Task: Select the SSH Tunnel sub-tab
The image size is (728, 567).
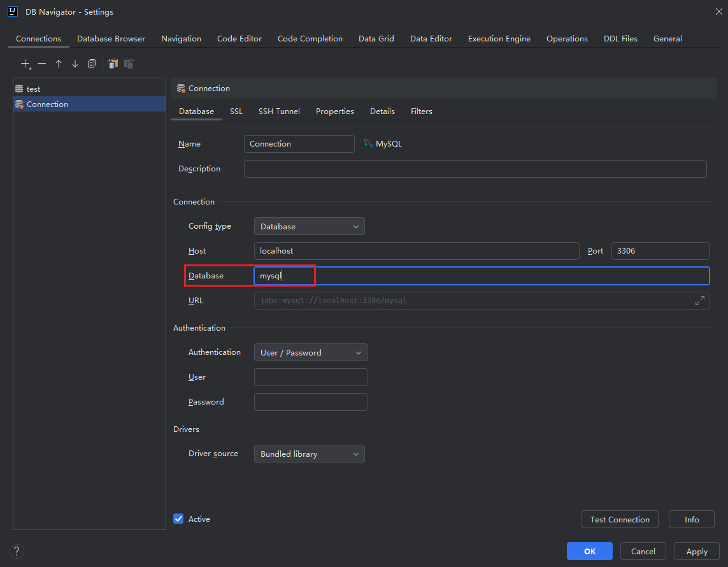Action: [279, 111]
